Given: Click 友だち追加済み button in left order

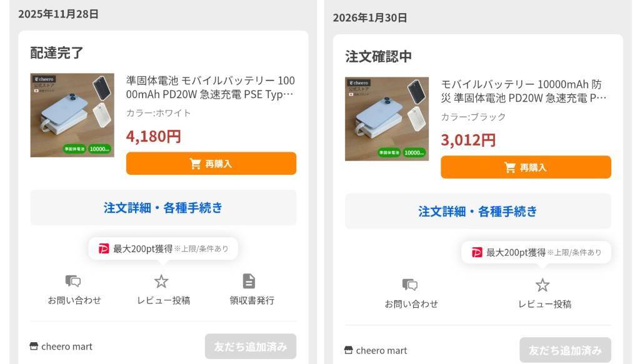Looking at the screenshot, I should 251,347.
